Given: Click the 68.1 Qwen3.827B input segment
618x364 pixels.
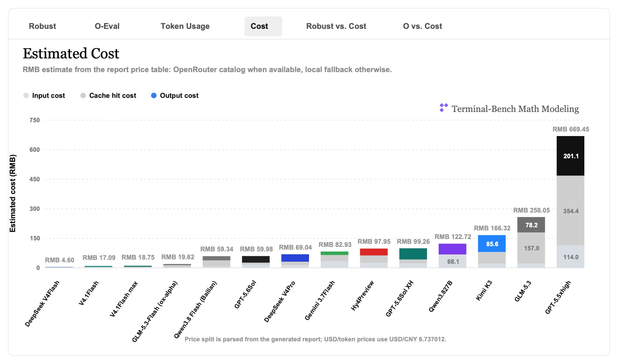Looking at the screenshot, I should pos(453,261).
